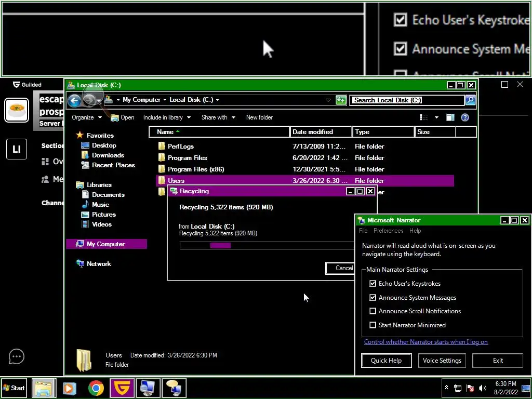Open Narrator Preferences menu

[x=388, y=231]
